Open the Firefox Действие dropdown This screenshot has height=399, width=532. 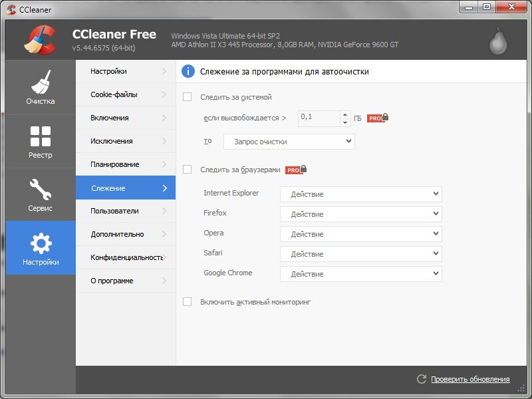[x=361, y=214]
